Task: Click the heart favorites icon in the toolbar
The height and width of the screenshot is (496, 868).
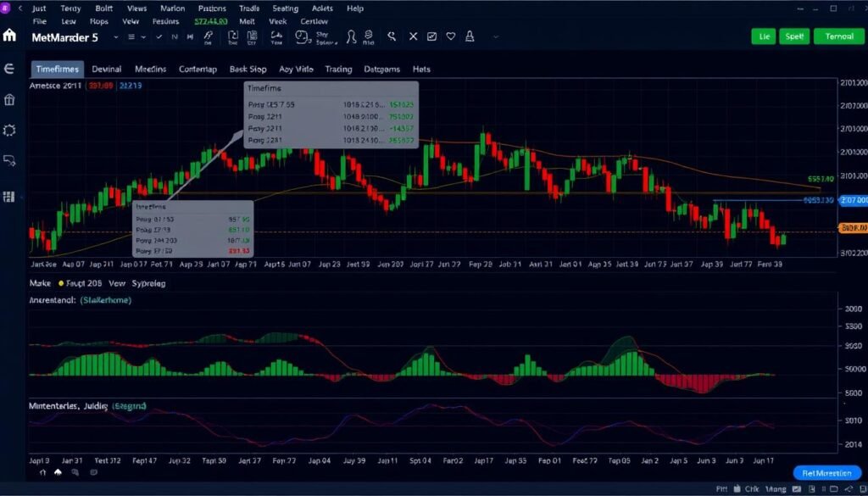Action: point(450,36)
